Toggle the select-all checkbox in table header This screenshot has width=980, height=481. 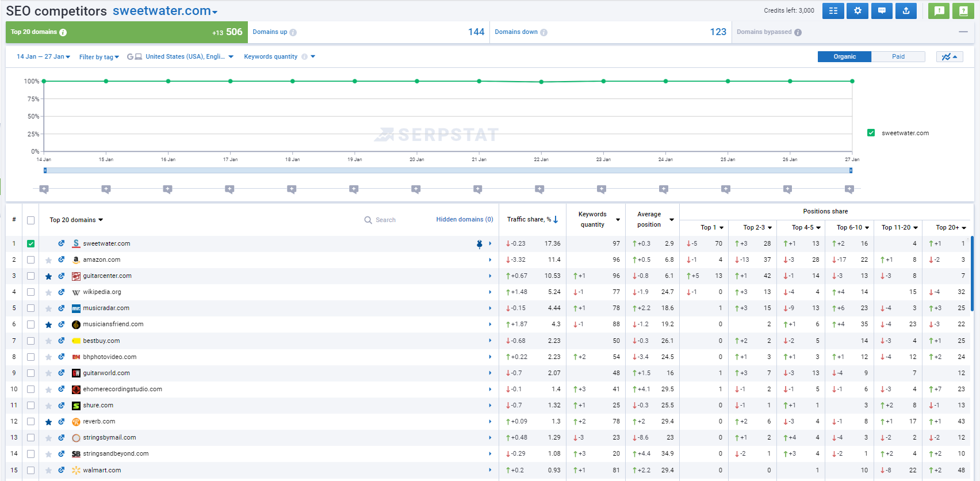point(31,220)
